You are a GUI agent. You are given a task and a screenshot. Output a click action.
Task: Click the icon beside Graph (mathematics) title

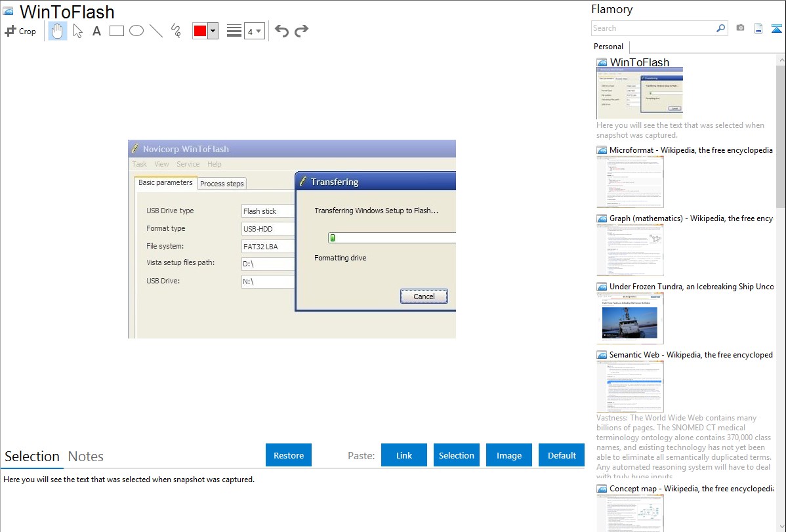pyautogui.click(x=602, y=218)
